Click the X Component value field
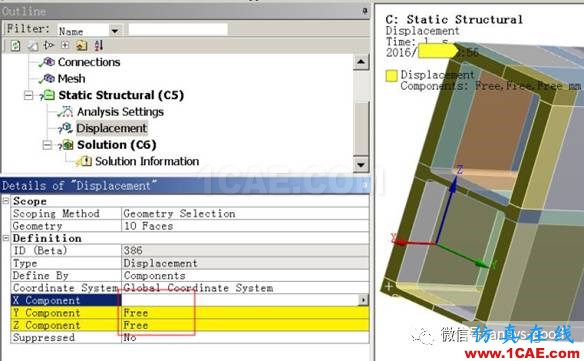The image size is (584, 361). coord(240,300)
